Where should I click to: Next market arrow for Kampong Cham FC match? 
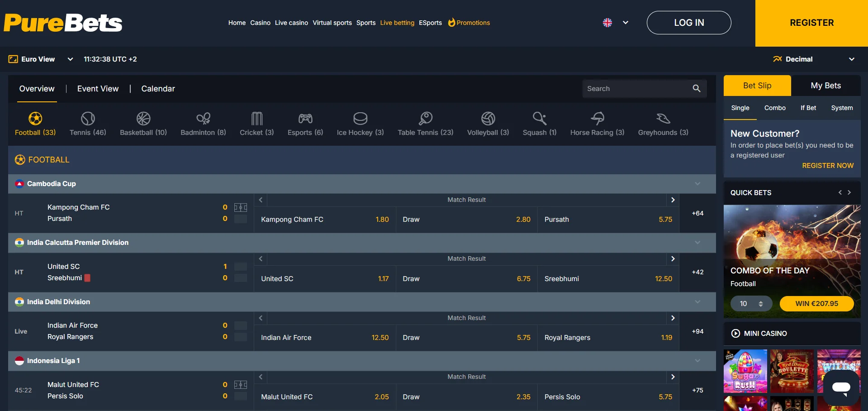[673, 200]
